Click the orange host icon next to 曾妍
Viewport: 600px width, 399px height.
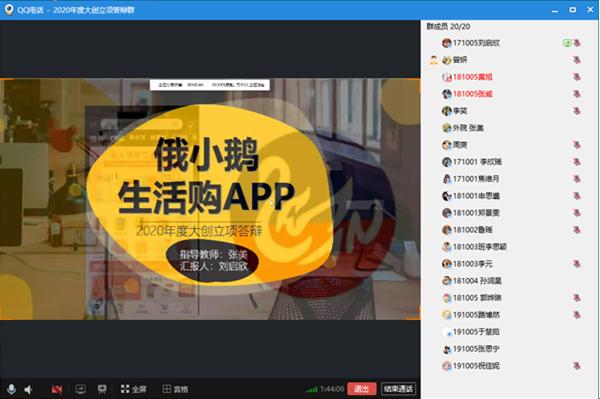(434, 60)
